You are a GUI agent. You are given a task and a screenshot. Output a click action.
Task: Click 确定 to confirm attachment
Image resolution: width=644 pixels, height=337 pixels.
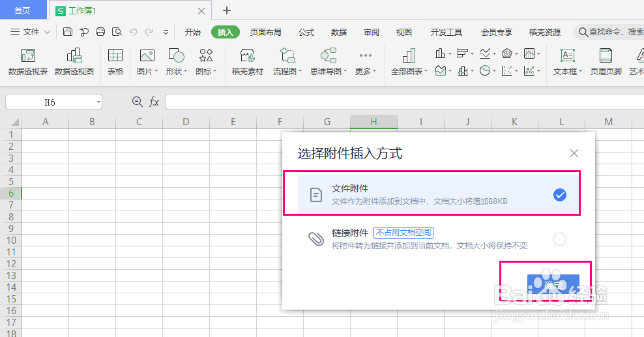(x=553, y=284)
